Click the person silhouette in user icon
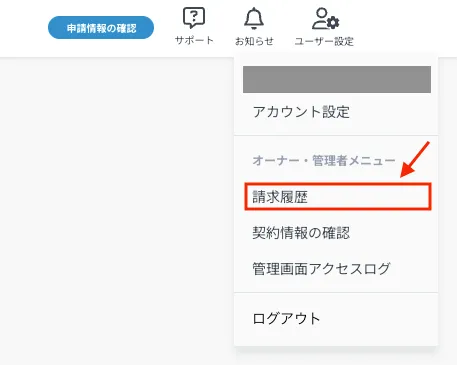 [320, 19]
